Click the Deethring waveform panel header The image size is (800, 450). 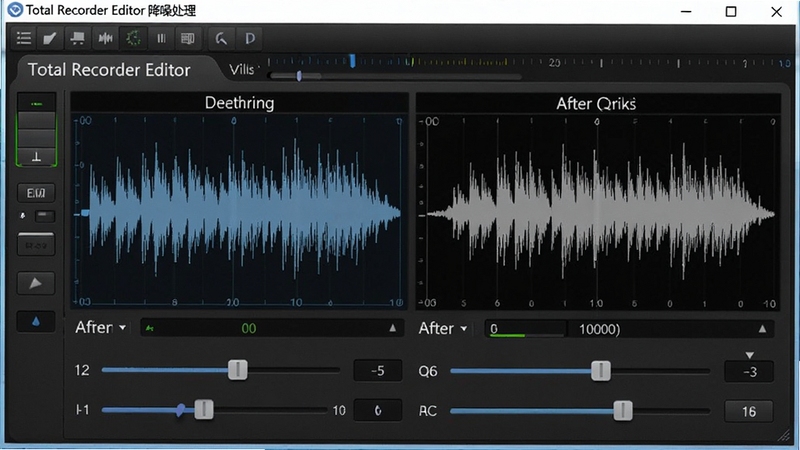[239, 103]
